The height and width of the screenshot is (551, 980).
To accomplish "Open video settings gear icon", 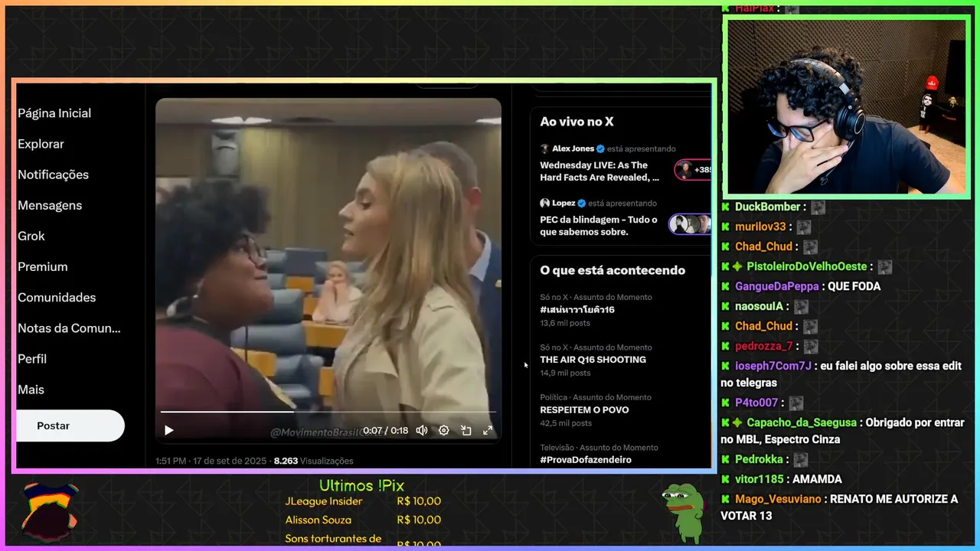I will point(443,430).
